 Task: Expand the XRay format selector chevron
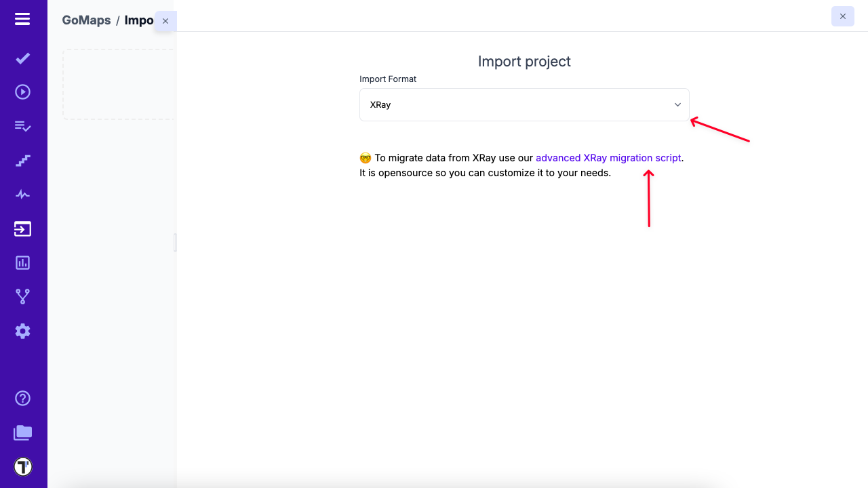(677, 104)
